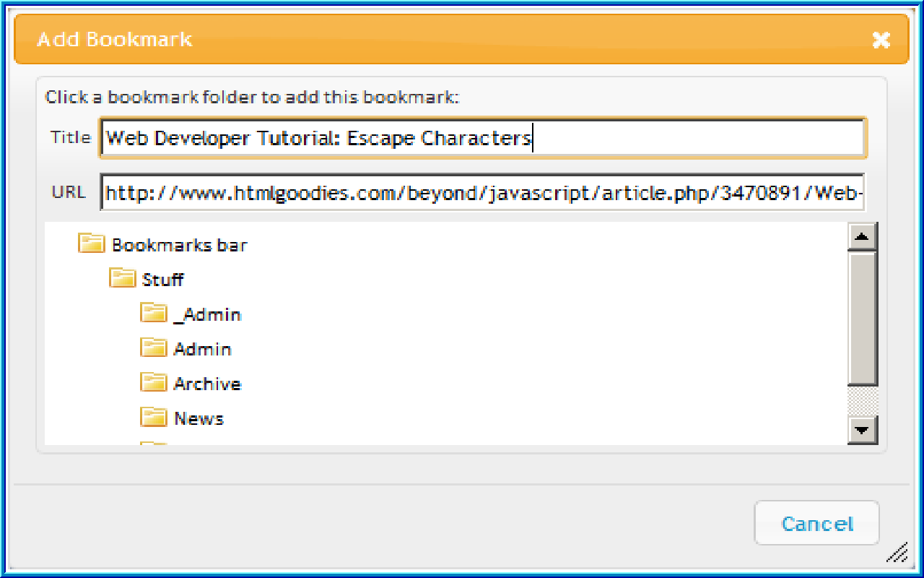
Task: Click the Archive folder icon
Action: [x=153, y=382]
